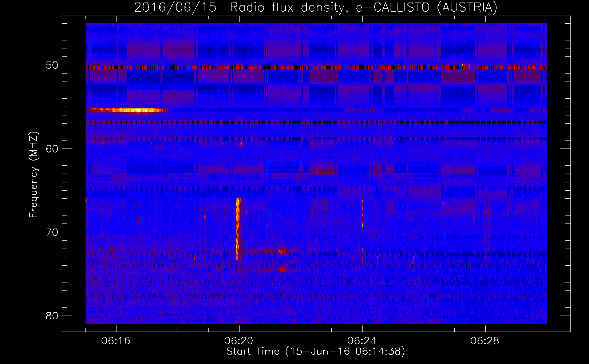Click the 70 frequency tick label
This screenshot has width=589, height=364.
click(x=52, y=232)
